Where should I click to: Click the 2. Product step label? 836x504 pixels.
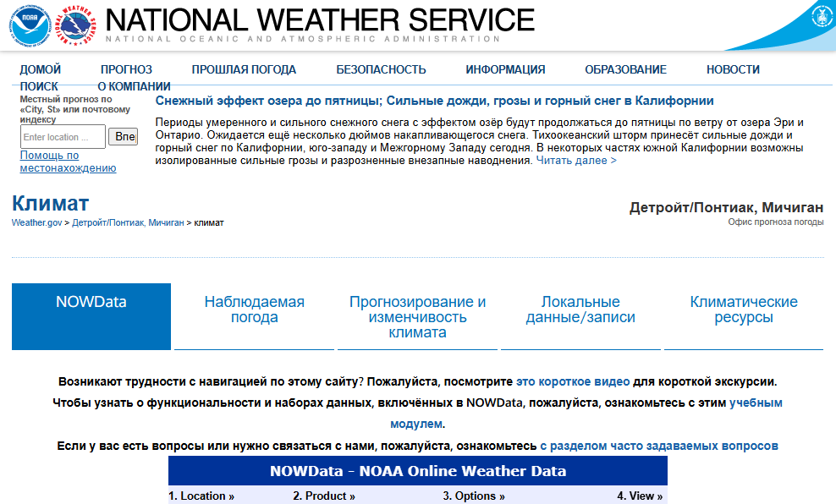point(324,496)
